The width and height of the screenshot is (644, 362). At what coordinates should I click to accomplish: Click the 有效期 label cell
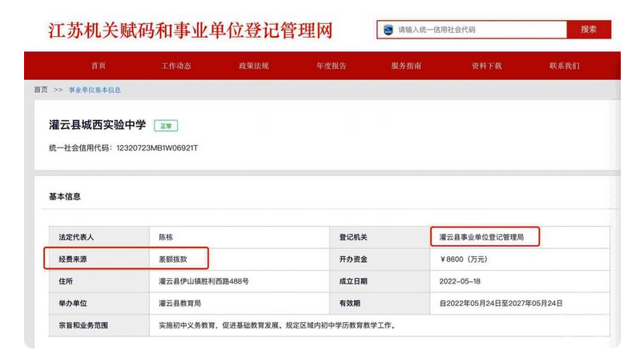380,304
